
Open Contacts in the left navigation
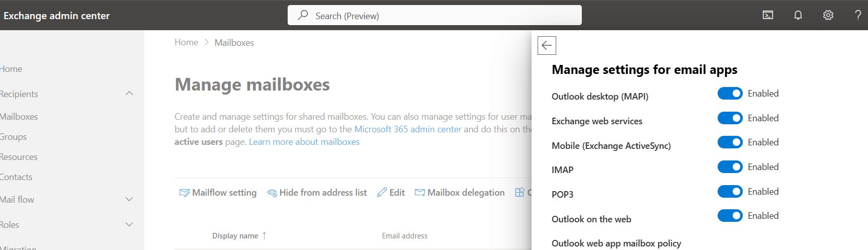pyautogui.click(x=16, y=177)
